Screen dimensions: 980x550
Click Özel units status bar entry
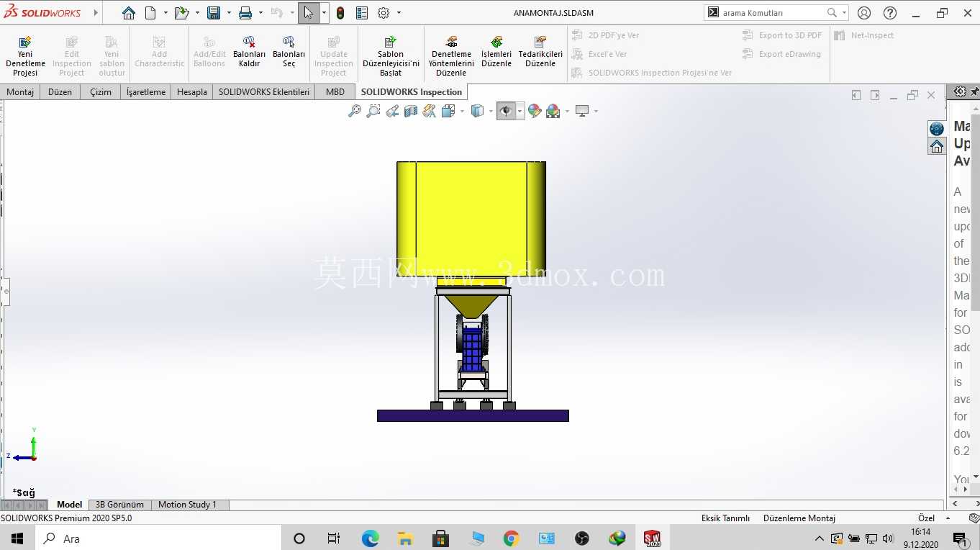926,518
